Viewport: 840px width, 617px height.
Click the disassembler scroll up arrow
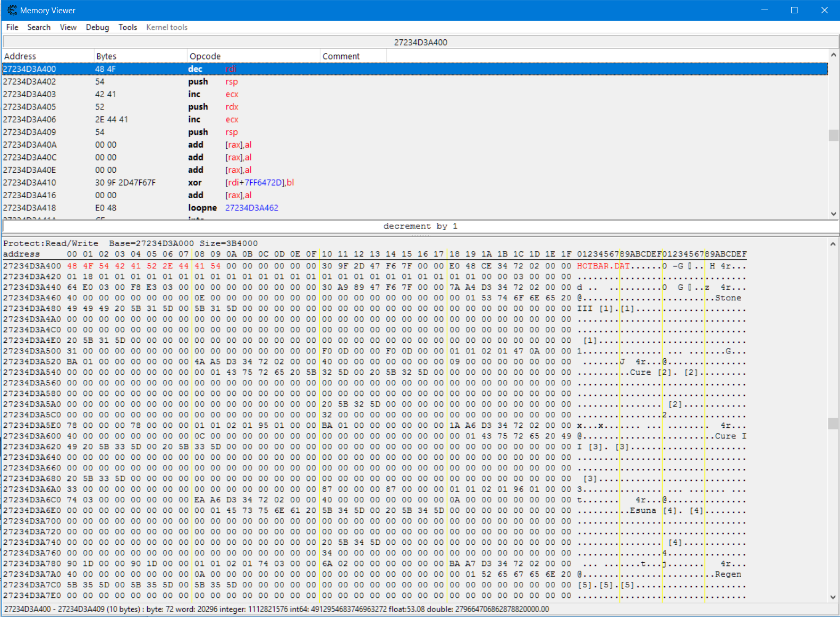pos(834,55)
